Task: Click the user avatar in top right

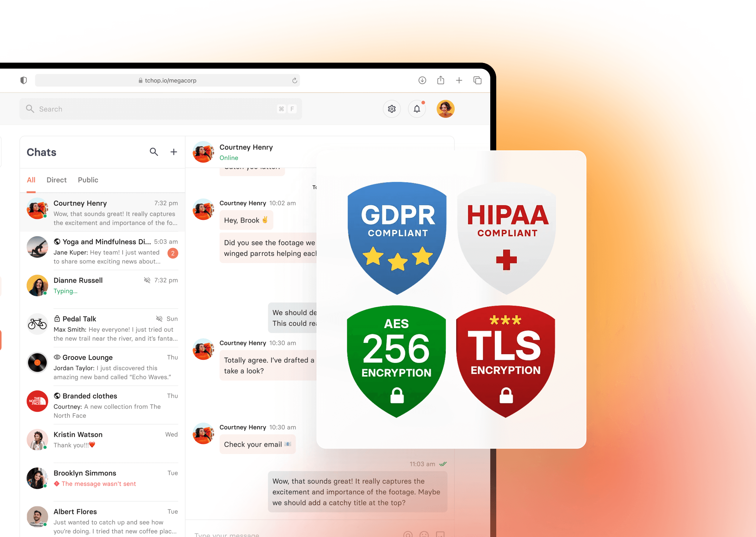Action: (446, 108)
